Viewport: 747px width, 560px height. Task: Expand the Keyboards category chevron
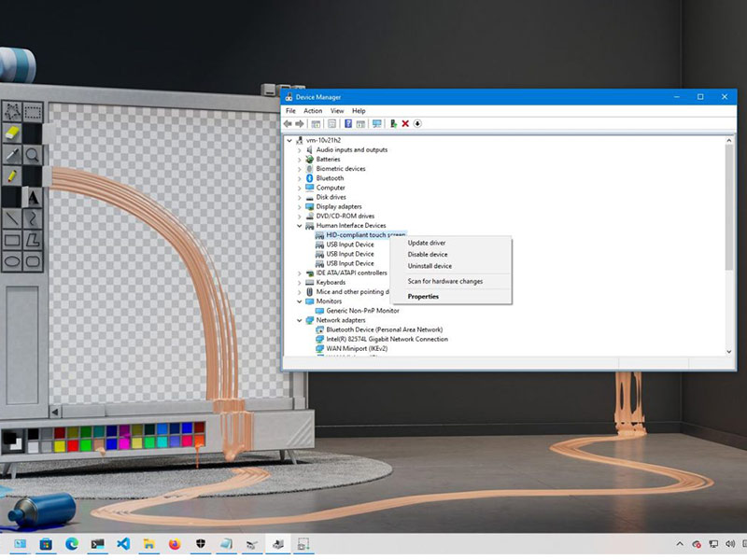(x=299, y=283)
